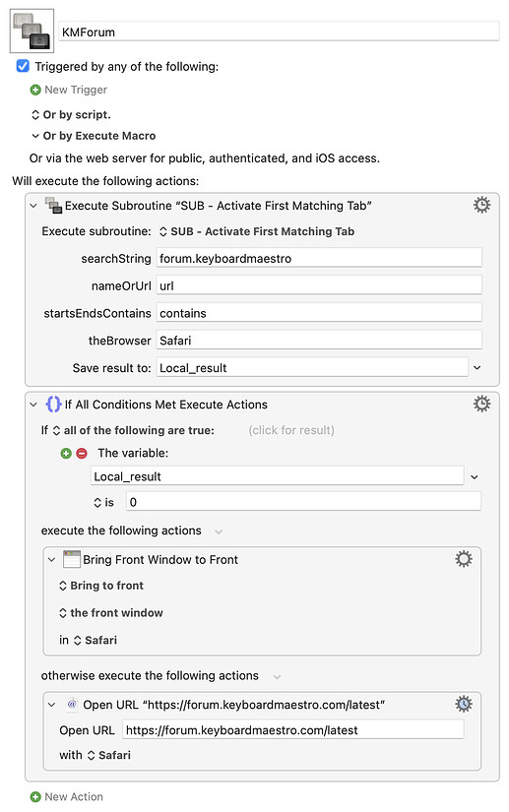
Task: Add a condition with green plus icon
Action: click(66, 453)
